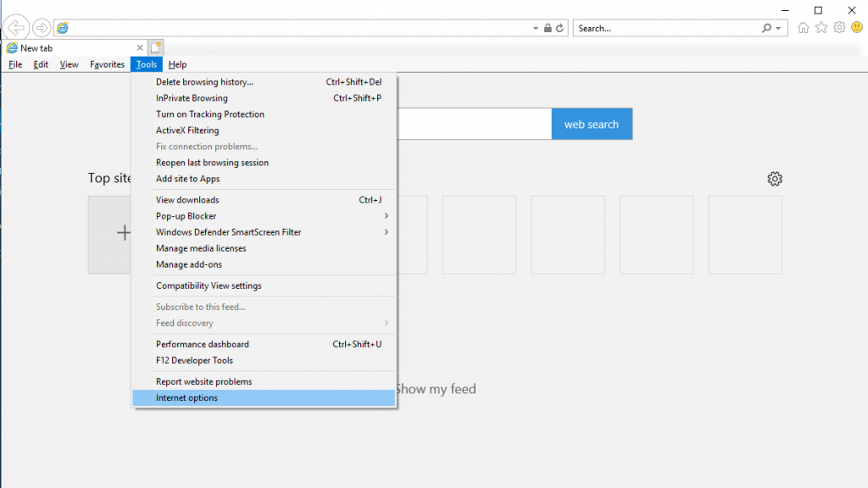Open View downloads

[x=264, y=200]
